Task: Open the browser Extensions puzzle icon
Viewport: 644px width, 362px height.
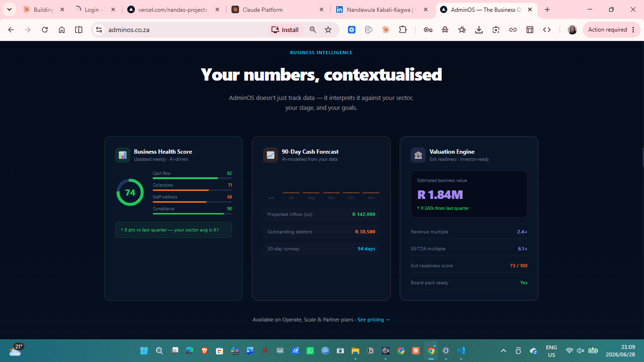Action: click(403, 30)
